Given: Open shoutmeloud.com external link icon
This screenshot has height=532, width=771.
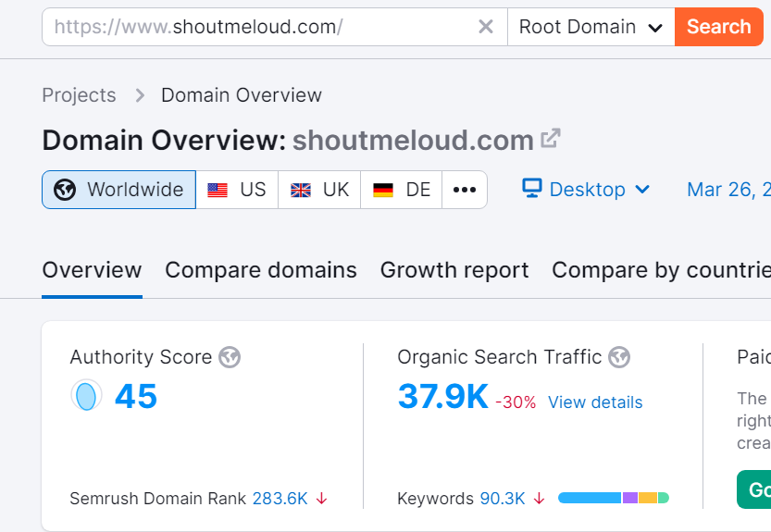Looking at the screenshot, I should point(551,139).
